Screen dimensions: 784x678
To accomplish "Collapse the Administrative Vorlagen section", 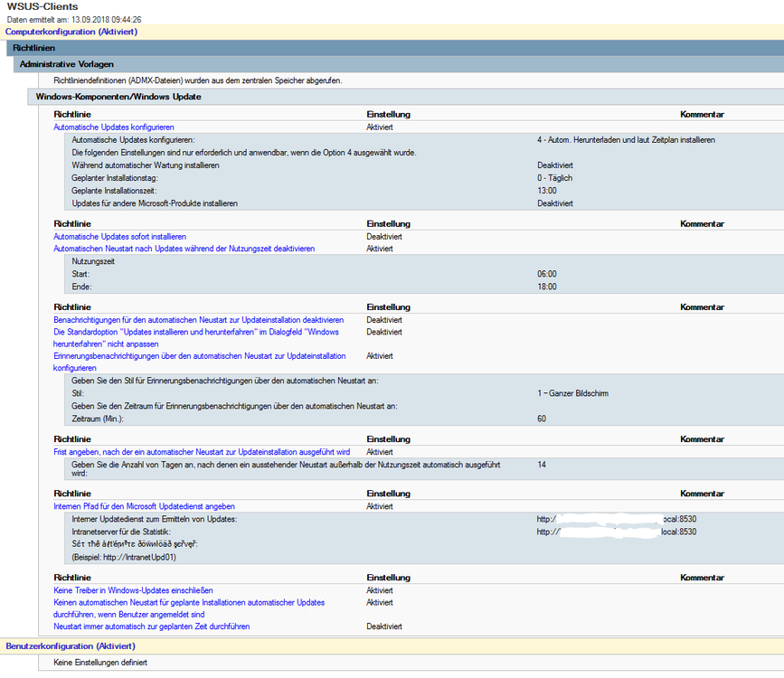I will 68,64.
